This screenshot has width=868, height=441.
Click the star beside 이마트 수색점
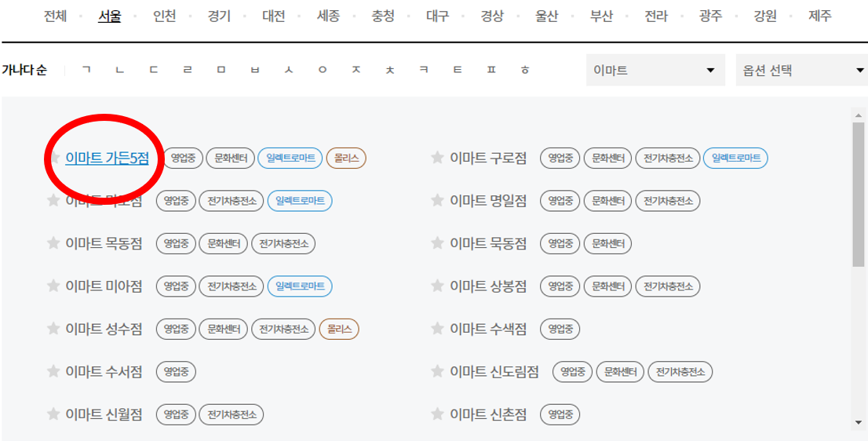[437, 329]
